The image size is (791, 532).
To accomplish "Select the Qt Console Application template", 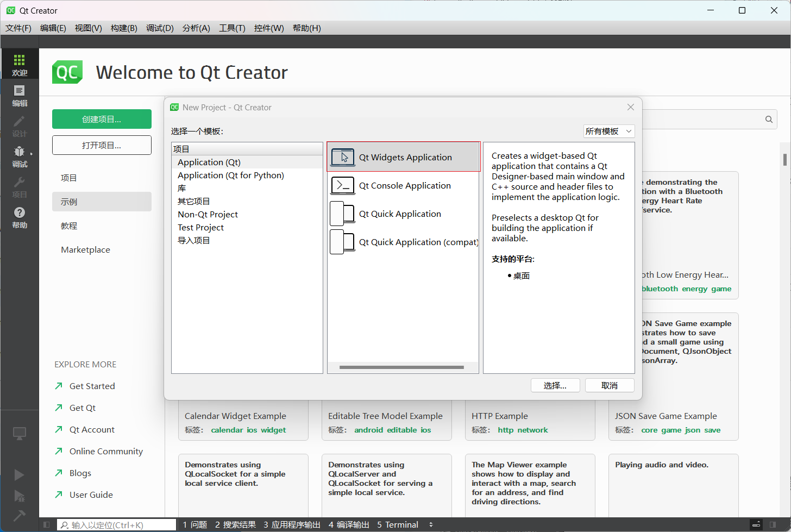I will [x=403, y=185].
